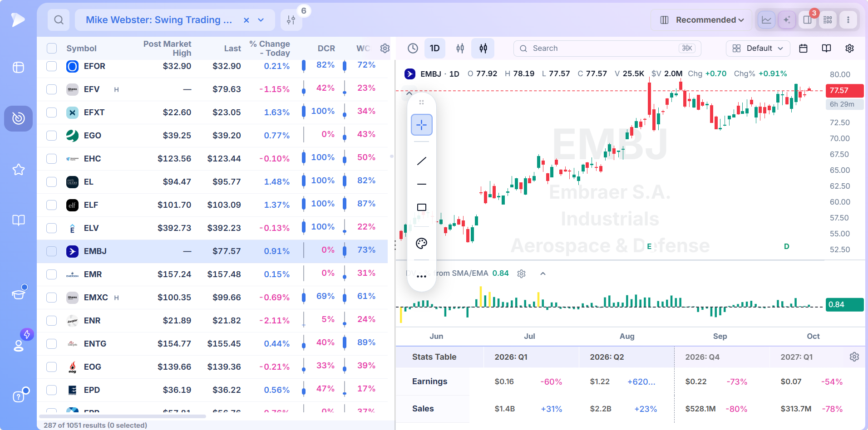The height and width of the screenshot is (430, 868).
Task: Click the search magnifier icon in top bar
Action: point(59,20)
